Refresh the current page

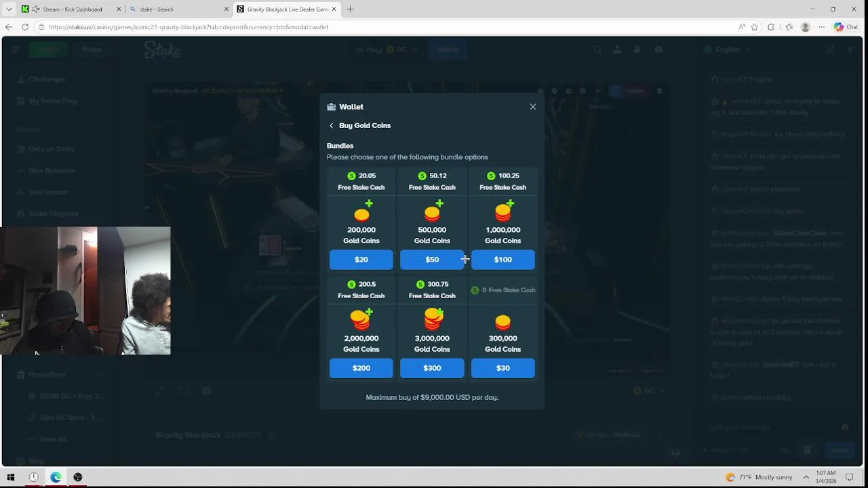[25, 27]
